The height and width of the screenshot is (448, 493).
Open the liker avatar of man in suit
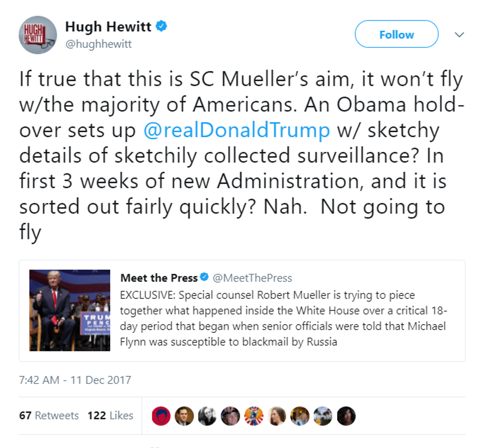[184, 416]
